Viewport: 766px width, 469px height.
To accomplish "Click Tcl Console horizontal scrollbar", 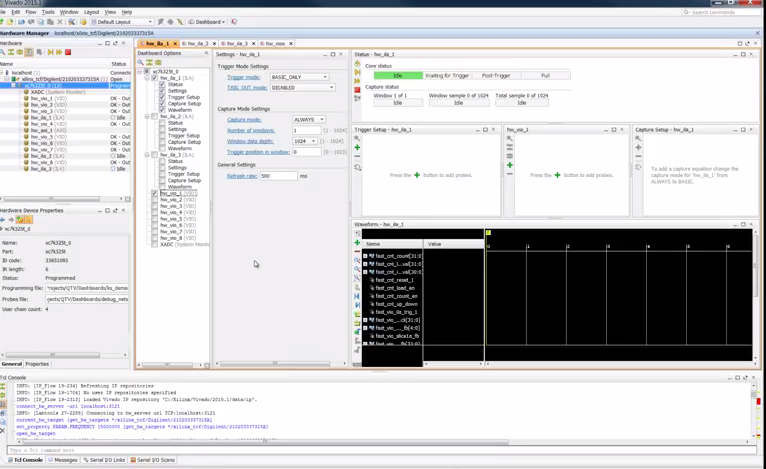I will point(264,442).
